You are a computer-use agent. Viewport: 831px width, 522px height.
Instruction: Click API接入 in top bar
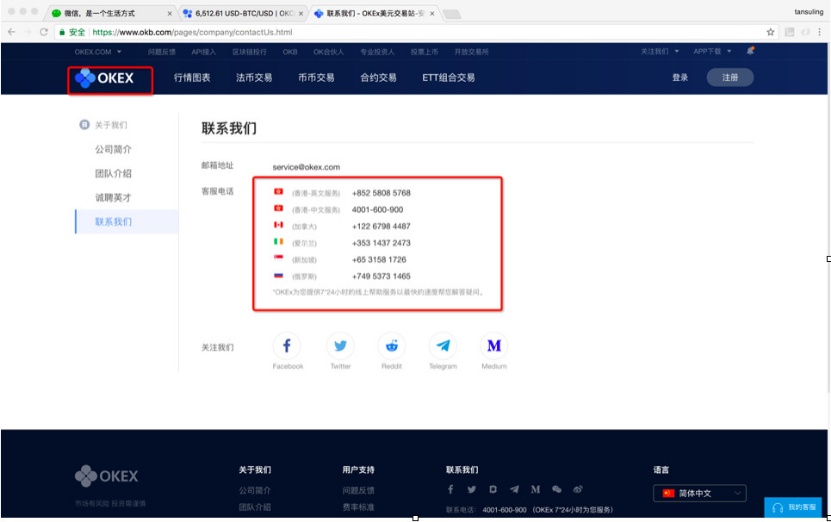click(204, 52)
